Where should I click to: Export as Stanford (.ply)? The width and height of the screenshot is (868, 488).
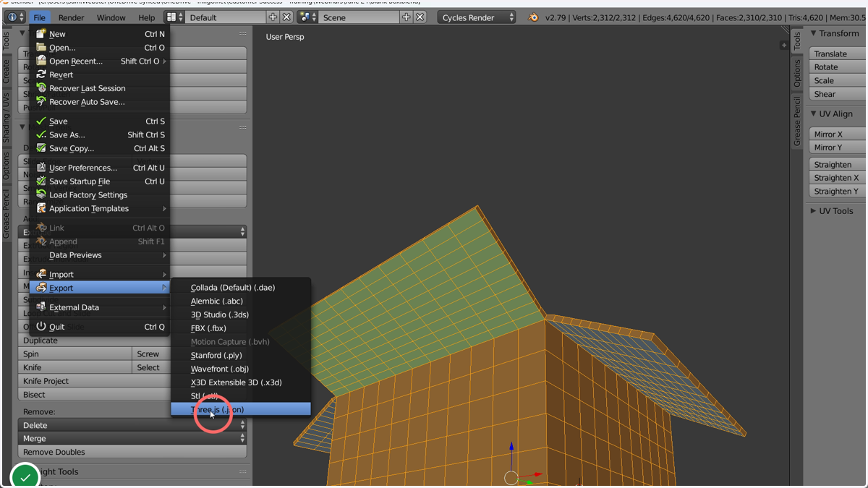point(241,356)
